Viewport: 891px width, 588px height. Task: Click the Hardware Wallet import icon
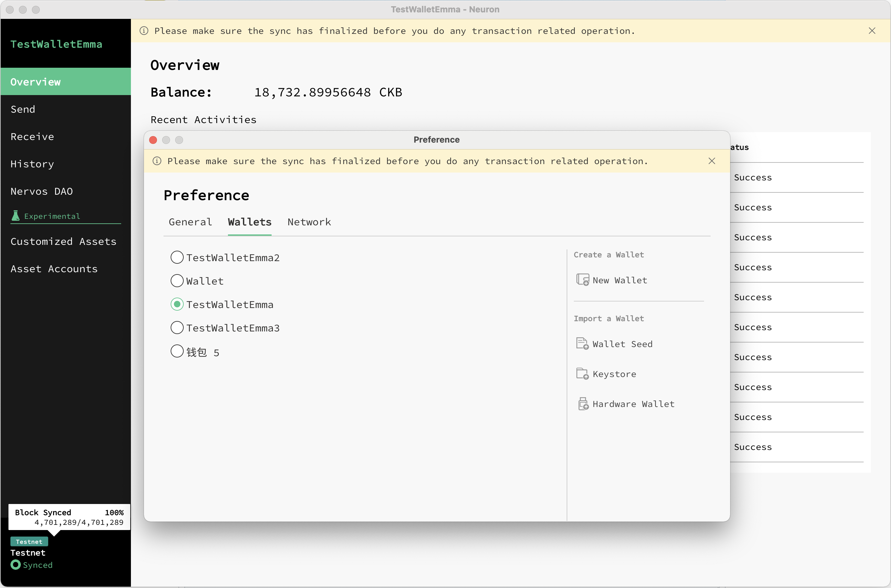(583, 404)
